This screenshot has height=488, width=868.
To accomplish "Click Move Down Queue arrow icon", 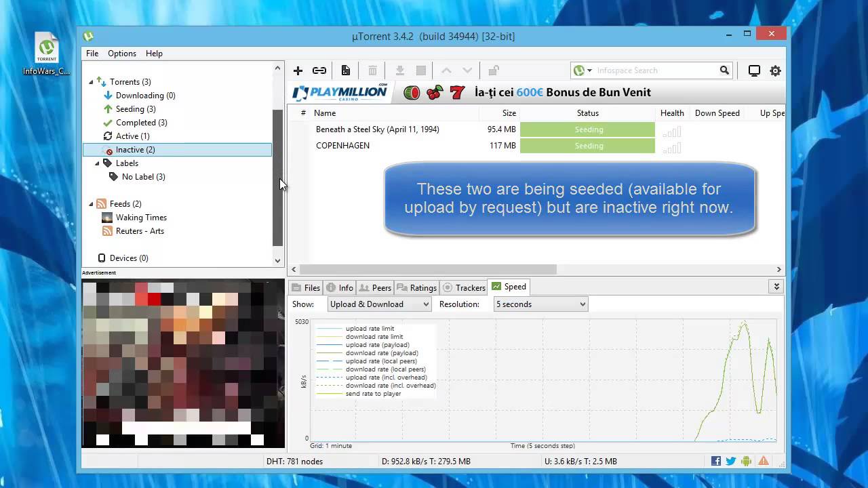I will [x=467, y=70].
